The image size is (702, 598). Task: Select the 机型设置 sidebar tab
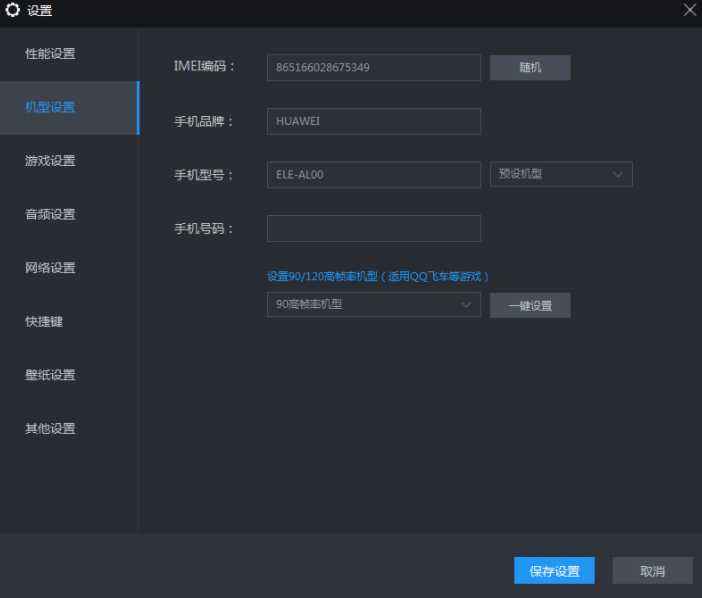tap(50, 107)
